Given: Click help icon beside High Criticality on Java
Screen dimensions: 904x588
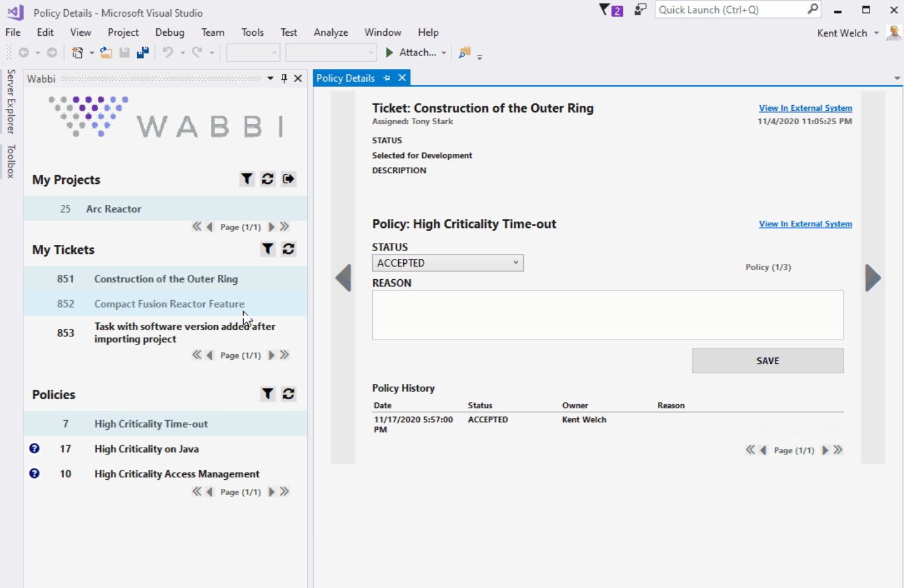Looking at the screenshot, I should 34,448.
